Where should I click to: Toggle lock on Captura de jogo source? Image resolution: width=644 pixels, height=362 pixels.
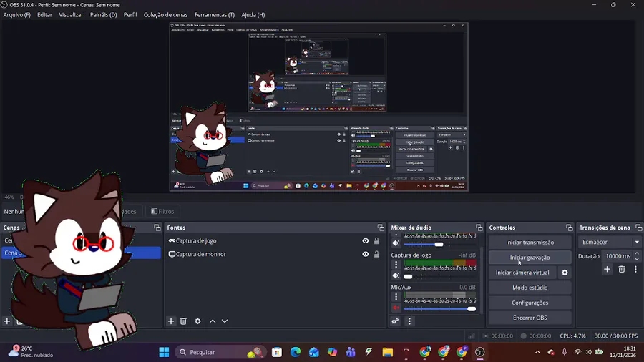point(376,241)
